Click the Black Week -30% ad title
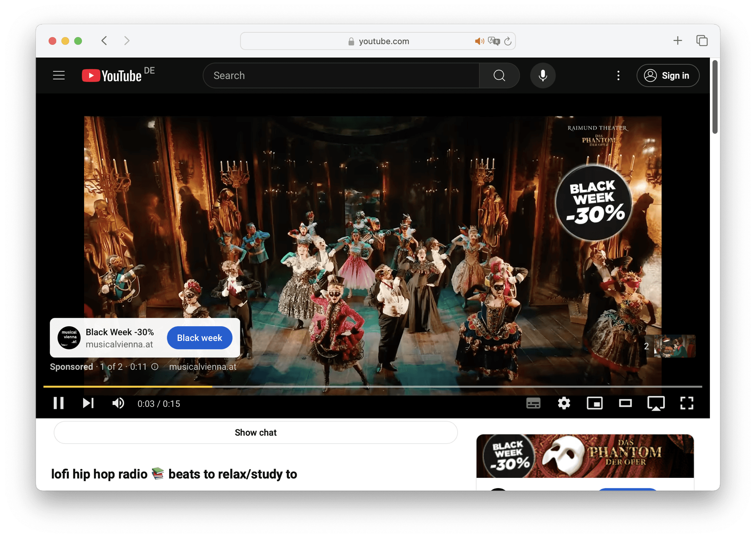This screenshot has height=538, width=756. tap(120, 332)
